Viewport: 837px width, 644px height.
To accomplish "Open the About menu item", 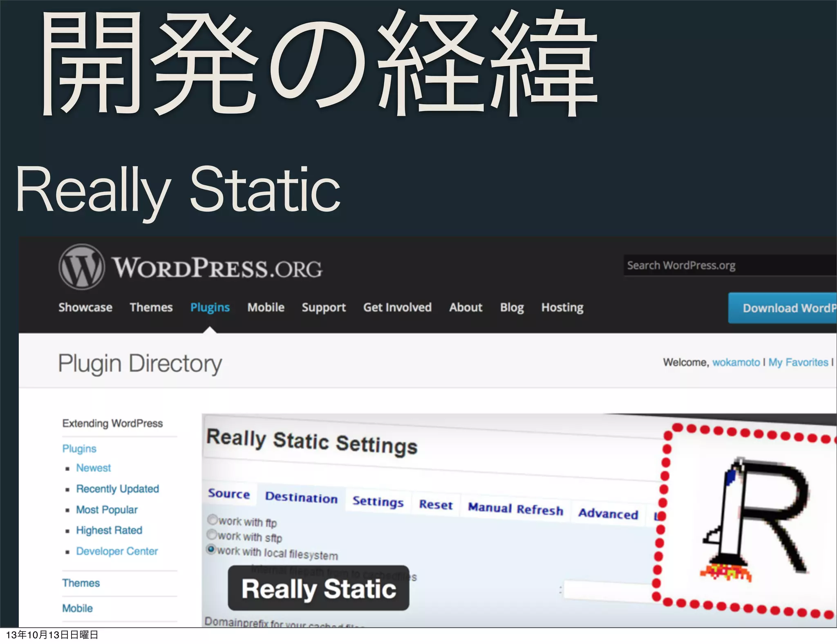I will point(465,307).
